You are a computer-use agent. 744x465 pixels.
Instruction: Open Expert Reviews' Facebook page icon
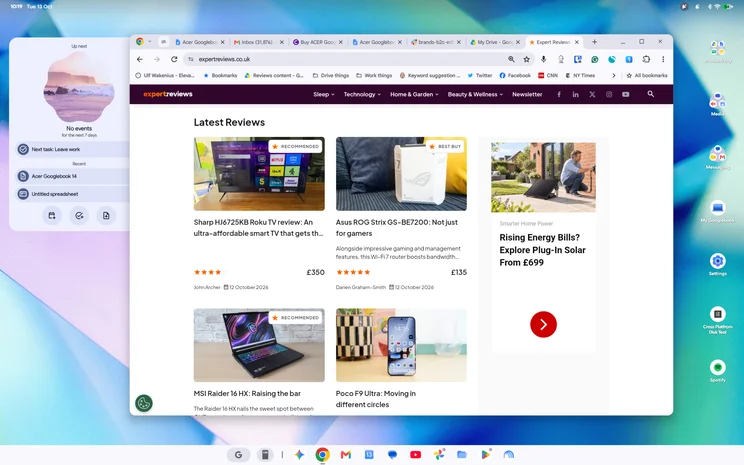559,94
